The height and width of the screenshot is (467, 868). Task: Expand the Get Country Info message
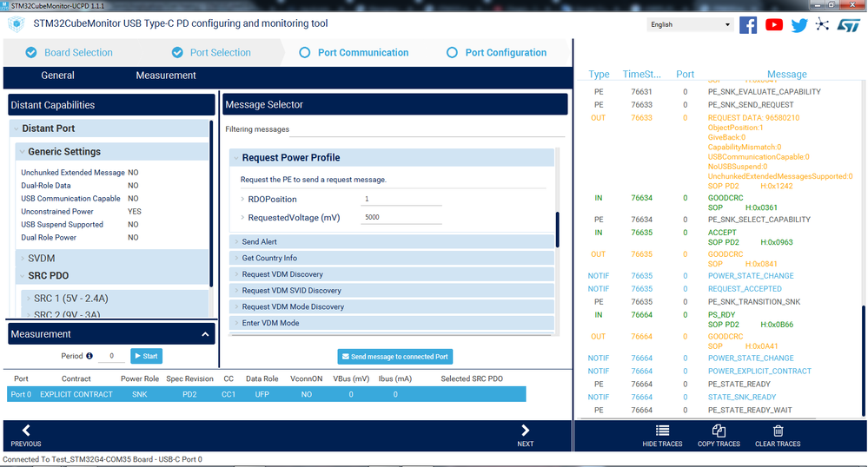[x=235, y=258]
